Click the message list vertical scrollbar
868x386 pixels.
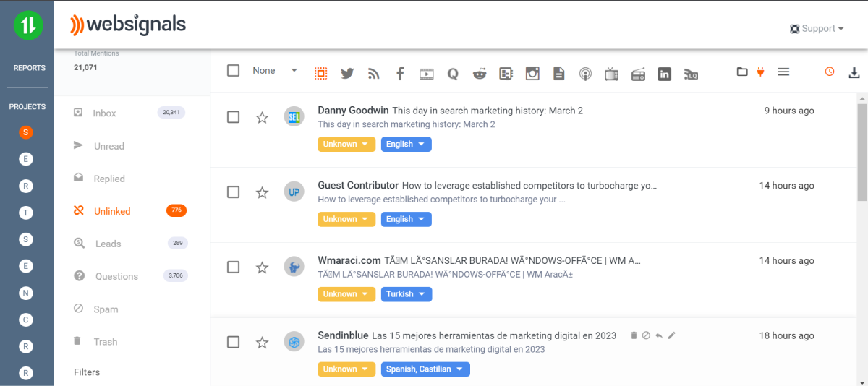click(862, 152)
